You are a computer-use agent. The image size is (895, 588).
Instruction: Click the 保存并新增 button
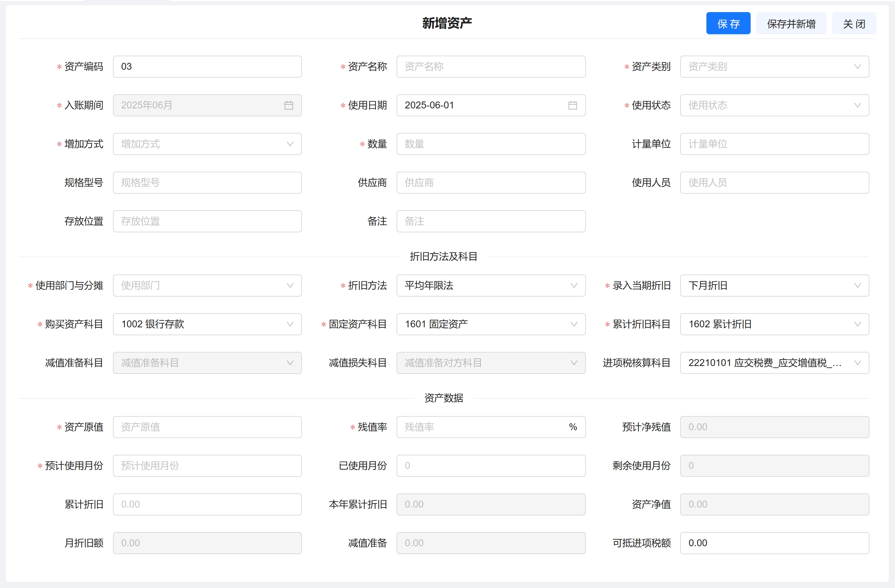pyautogui.click(x=791, y=24)
